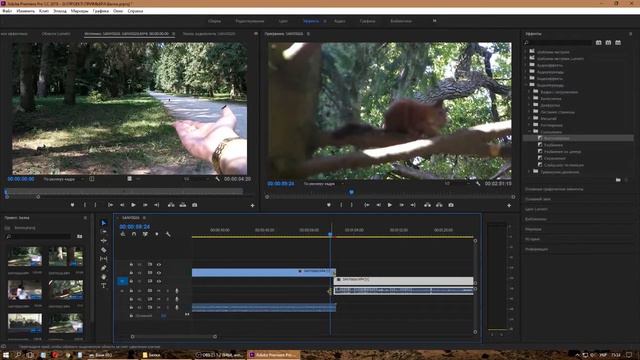Toggle lock on top video track

tap(131, 264)
